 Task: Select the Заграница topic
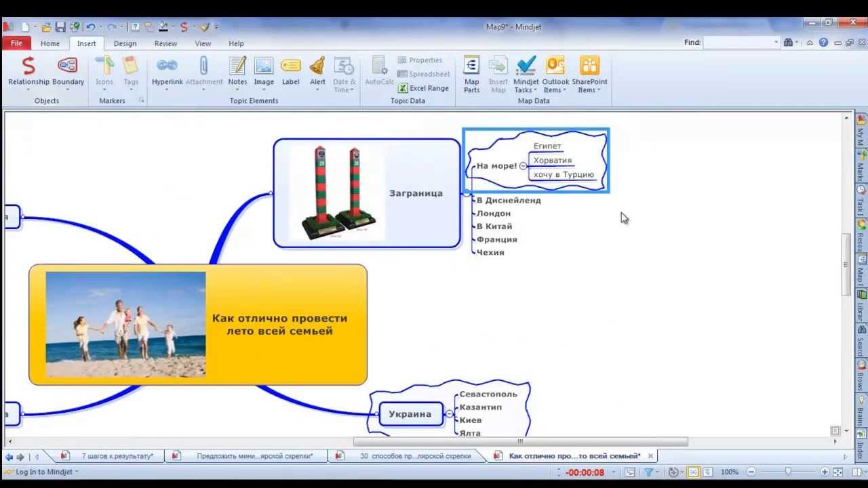tap(366, 193)
